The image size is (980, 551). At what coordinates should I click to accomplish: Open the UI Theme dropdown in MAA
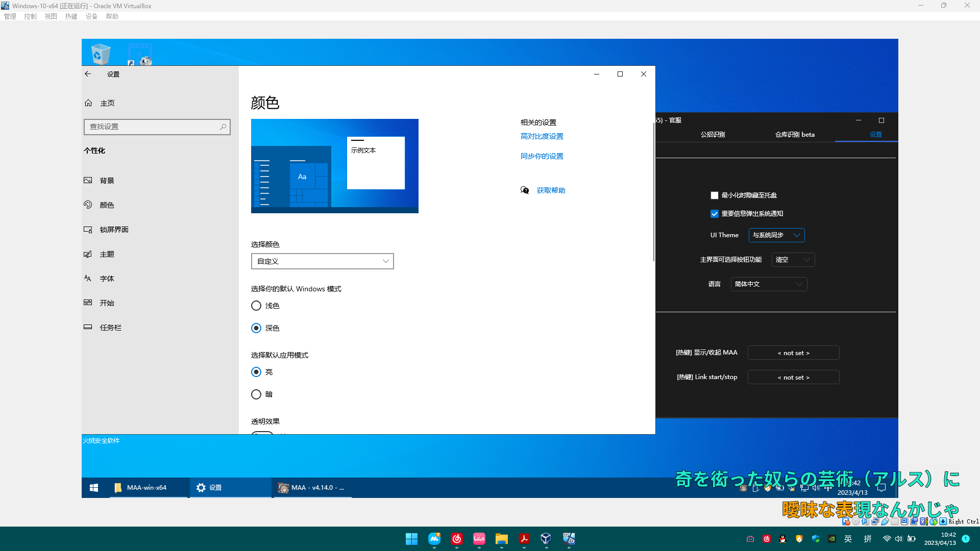[x=776, y=235]
